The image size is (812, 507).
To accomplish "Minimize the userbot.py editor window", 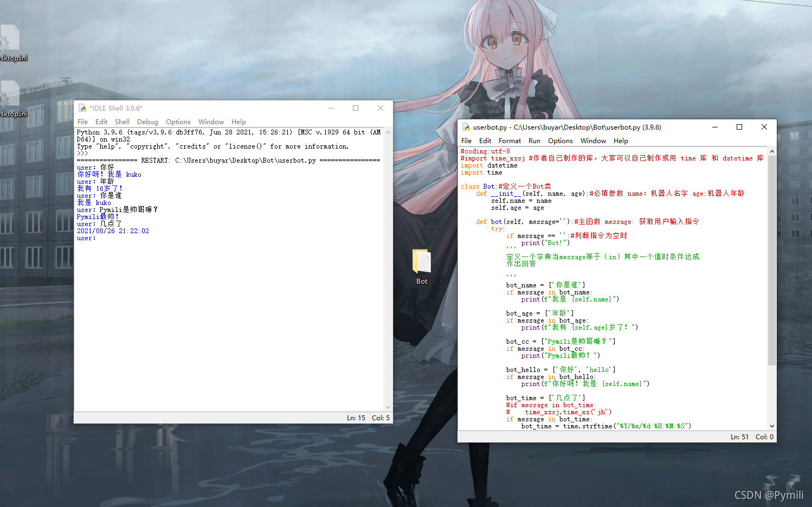I will pyautogui.click(x=715, y=127).
